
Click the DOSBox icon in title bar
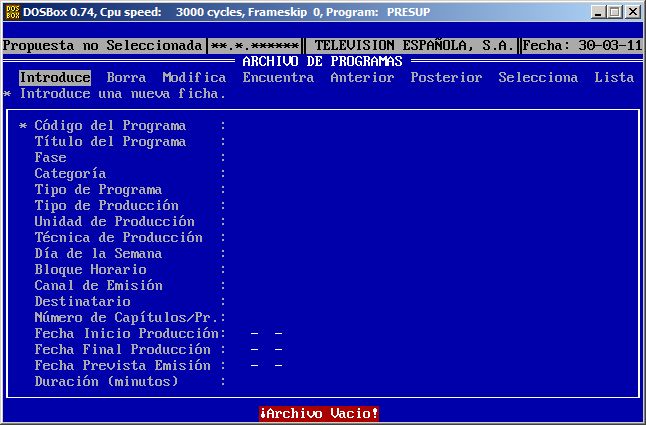[x=11, y=11]
